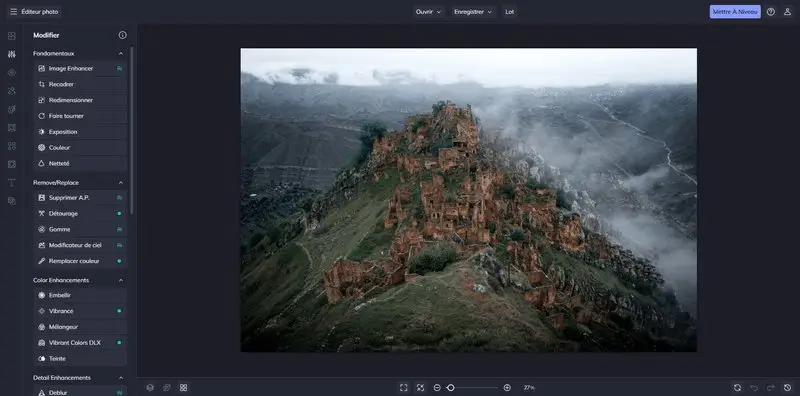
Task: Open the Embellir tool
Action: click(81, 295)
